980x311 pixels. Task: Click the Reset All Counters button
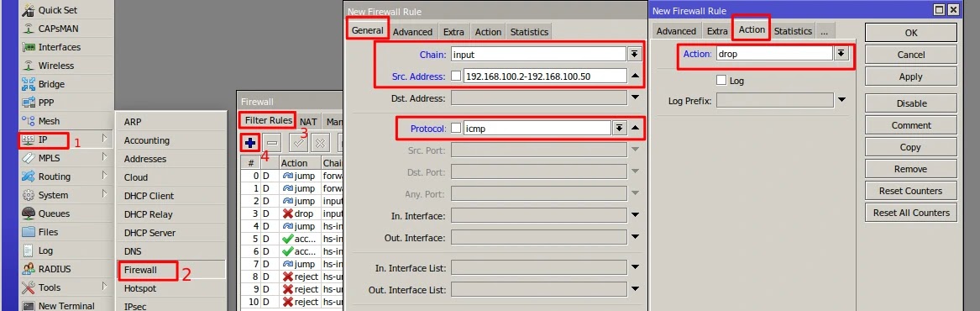[910, 213]
